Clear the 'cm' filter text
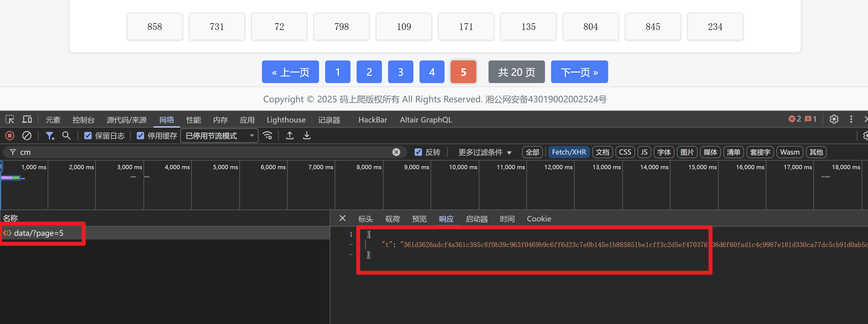This screenshot has width=868, height=324. point(396,152)
